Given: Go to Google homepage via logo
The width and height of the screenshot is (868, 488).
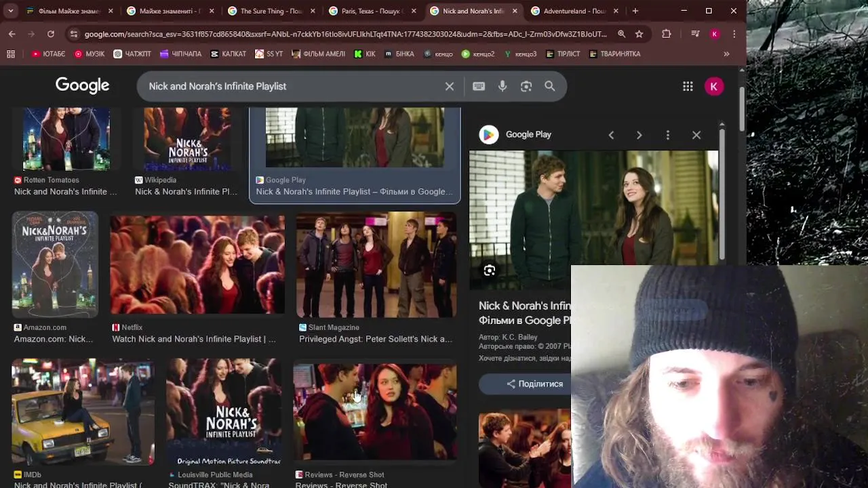Looking at the screenshot, I should coord(82,85).
